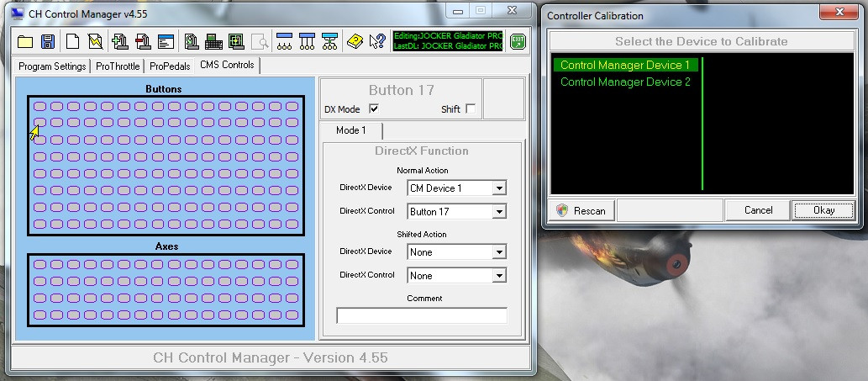Viewport: 868px width, 381px height.
Task: Click the floppy disk save icon
Action: 48,41
